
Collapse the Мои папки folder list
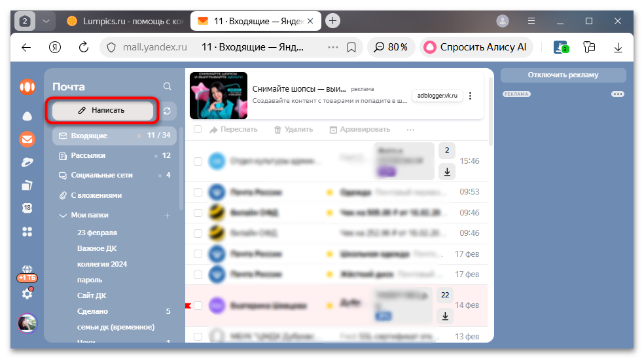tap(63, 215)
